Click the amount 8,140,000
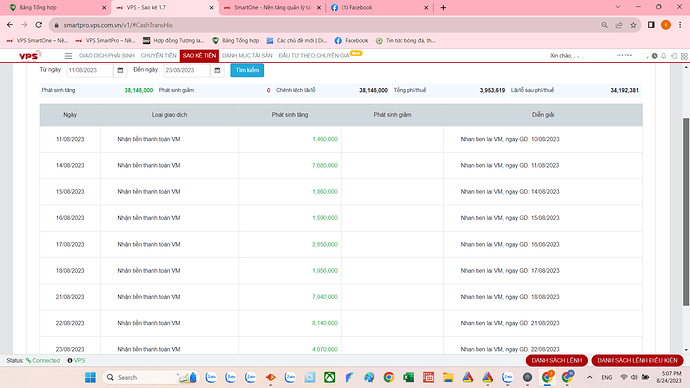Image resolution: width=690 pixels, height=388 pixels. (325, 323)
